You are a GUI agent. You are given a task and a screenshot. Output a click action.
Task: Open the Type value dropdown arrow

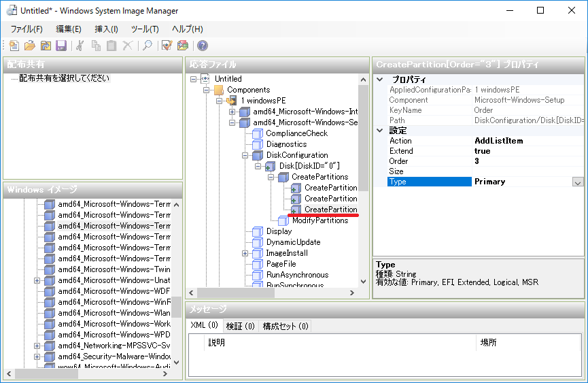click(x=578, y=182)
